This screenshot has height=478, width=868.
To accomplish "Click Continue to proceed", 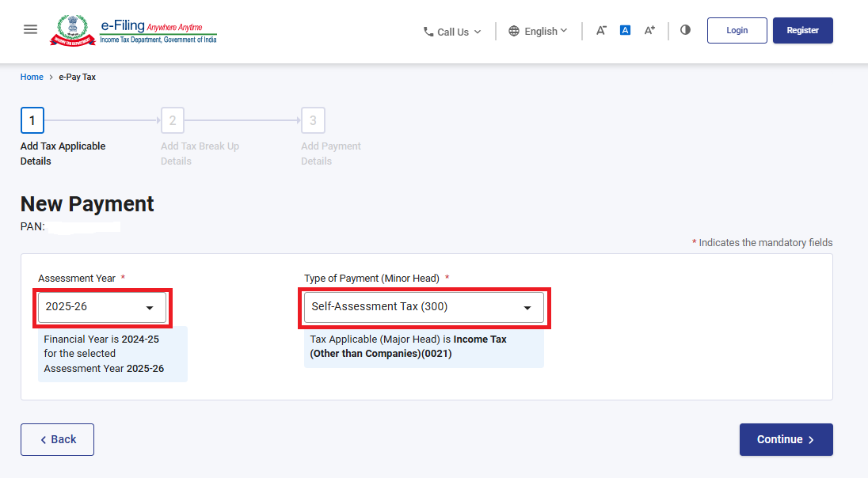I will 786,439.
